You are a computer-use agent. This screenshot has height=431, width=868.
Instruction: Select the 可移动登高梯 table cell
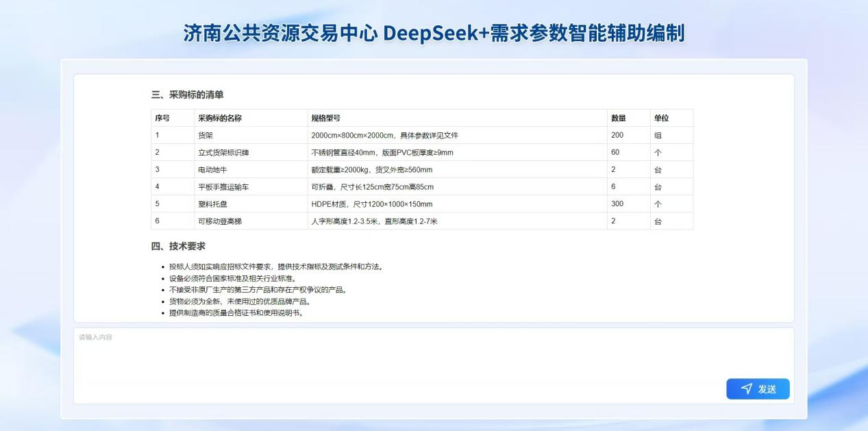[220, 221]
